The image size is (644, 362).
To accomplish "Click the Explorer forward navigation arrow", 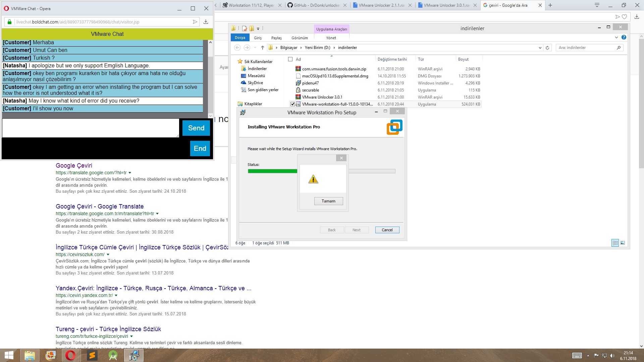I will coord(247,48).
